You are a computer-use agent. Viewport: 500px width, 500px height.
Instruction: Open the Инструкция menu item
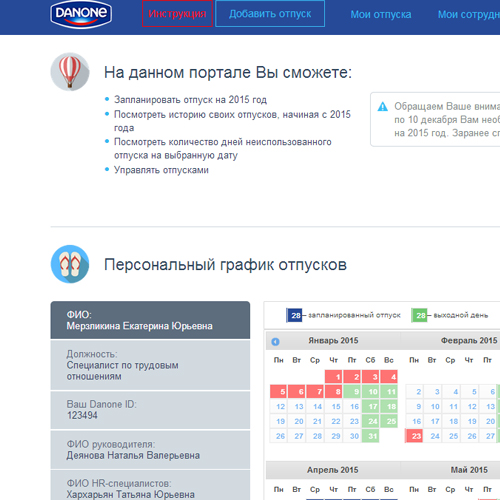click(x=177, y=14)
